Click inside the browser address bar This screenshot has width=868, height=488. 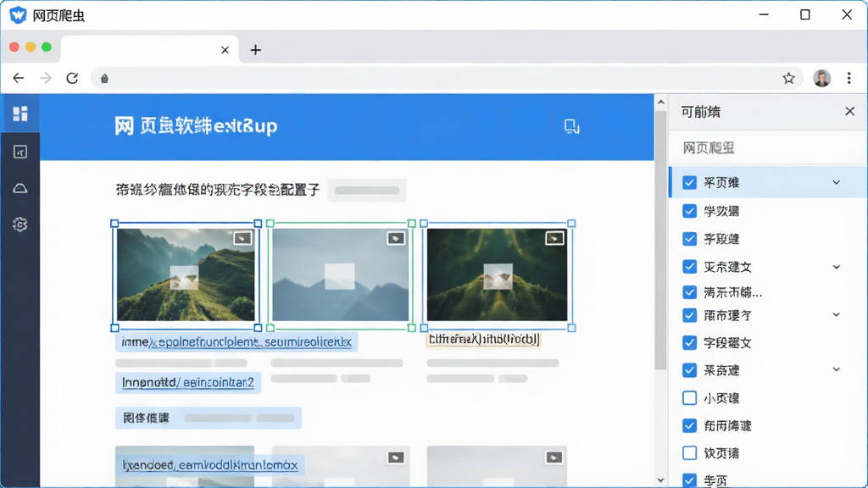click(x=446, y=79)
